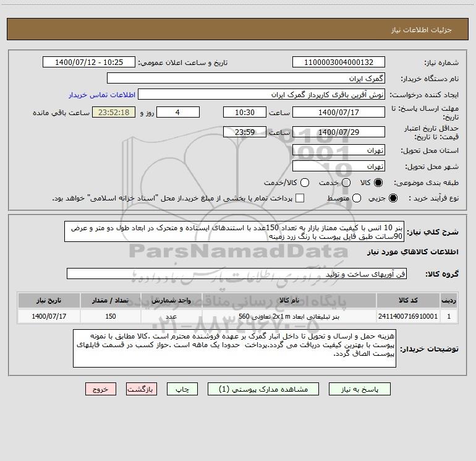The height and width of the screenshot is (461, 476).
Task: Click the توضیحات خریدار label
Action: click(x=429, y=349)
